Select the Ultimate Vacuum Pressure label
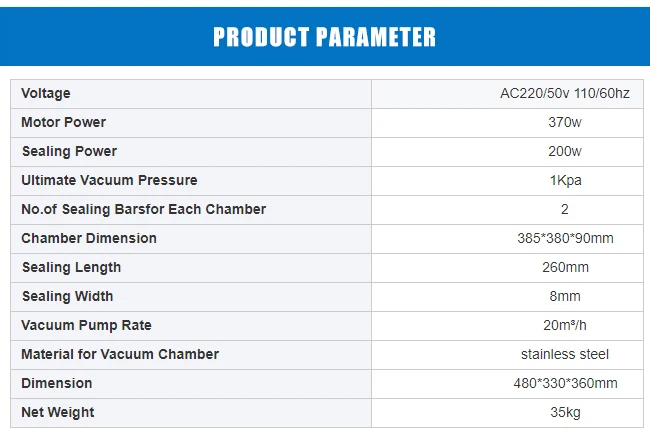This screenshot has width=650, height=440. click(109, 180)
